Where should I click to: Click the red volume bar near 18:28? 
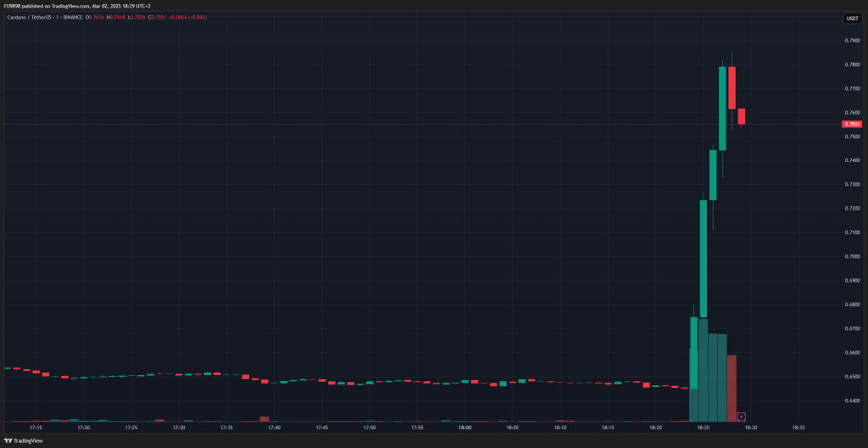(x=732, y=388)
